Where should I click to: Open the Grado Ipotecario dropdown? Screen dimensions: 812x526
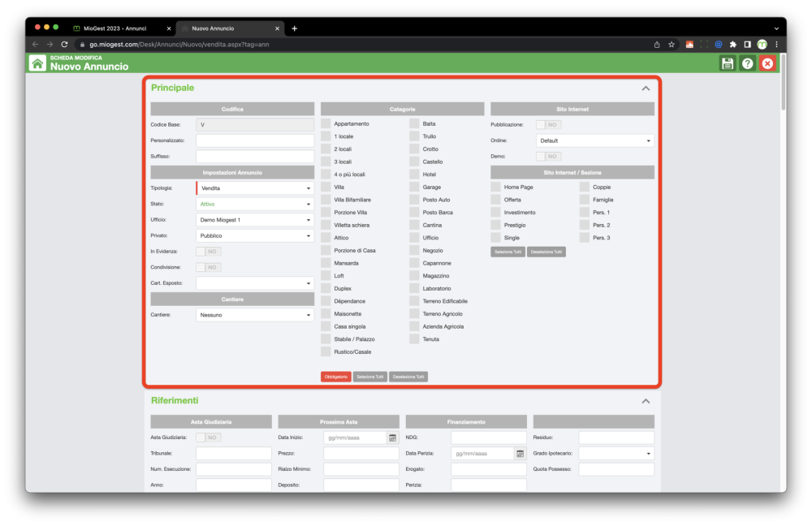pos(616,454)
